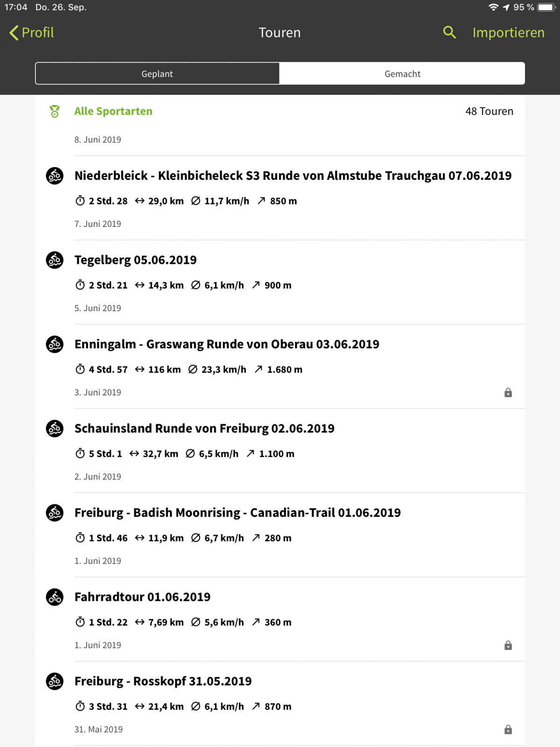Switch to the Geplant tab

coord(157,74)
